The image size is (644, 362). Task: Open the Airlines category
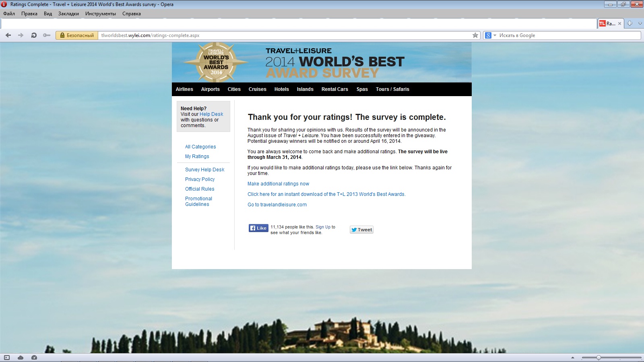[x=184, y=89]
